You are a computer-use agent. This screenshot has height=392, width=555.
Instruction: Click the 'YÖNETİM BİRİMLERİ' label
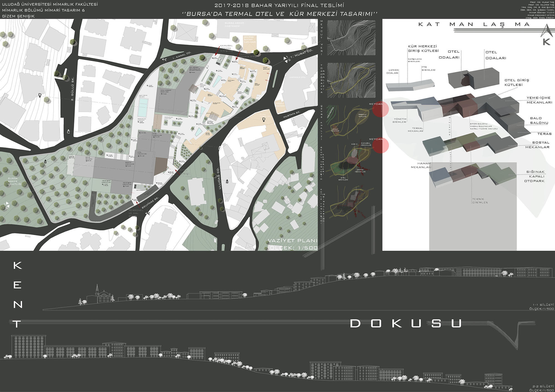[x=400, y=121]
